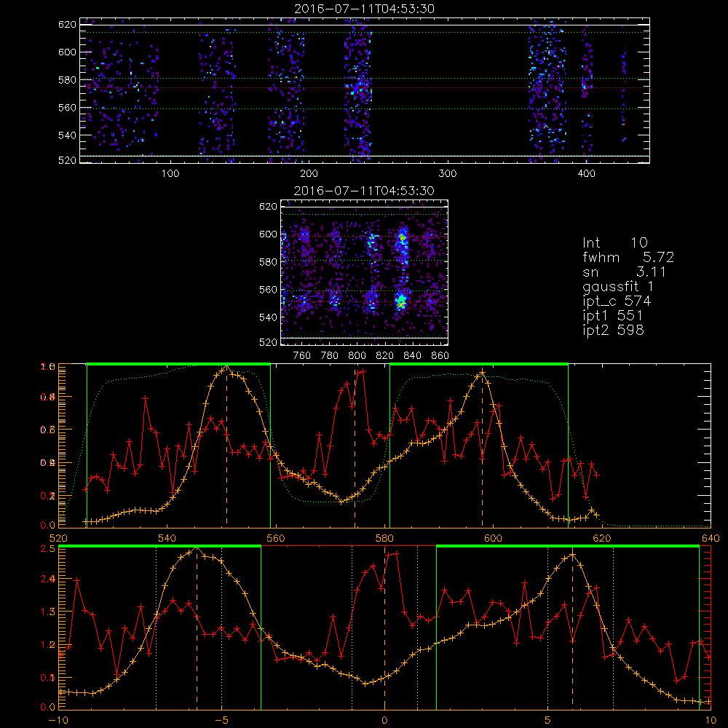Viewport: 728px width, 728px height.
Task: Click x-axis label 5 on bottom plot
Action: coord(548,720)
